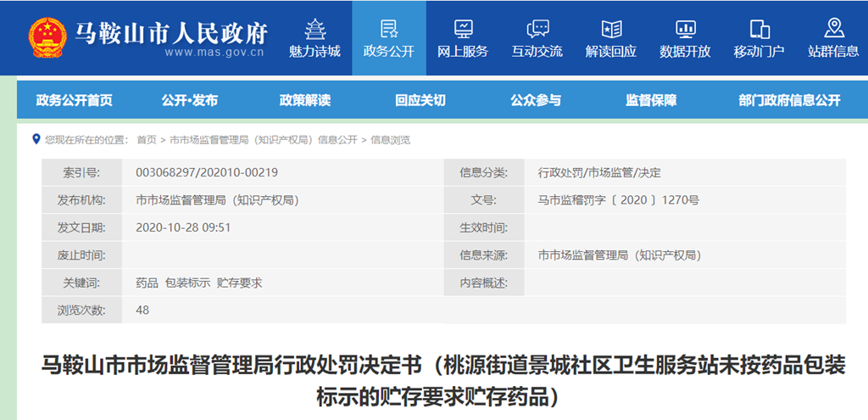Select the 公开•发布 tab
868x420 pixels.
pos(190,100)
